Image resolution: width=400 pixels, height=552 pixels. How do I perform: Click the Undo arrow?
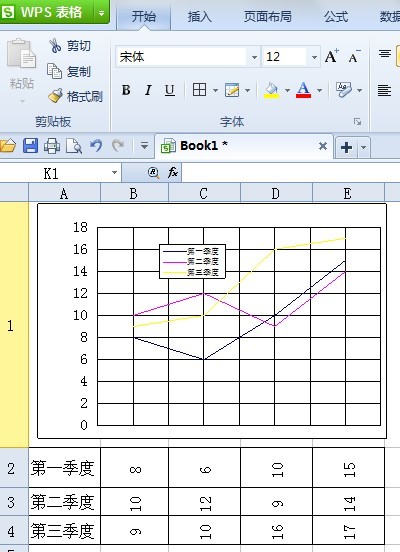96,145
